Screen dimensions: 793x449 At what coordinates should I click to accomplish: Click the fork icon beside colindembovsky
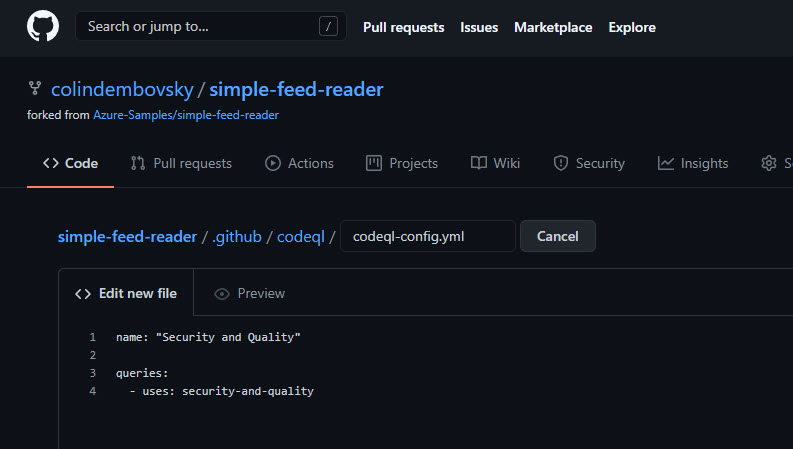tap(34, 88)
